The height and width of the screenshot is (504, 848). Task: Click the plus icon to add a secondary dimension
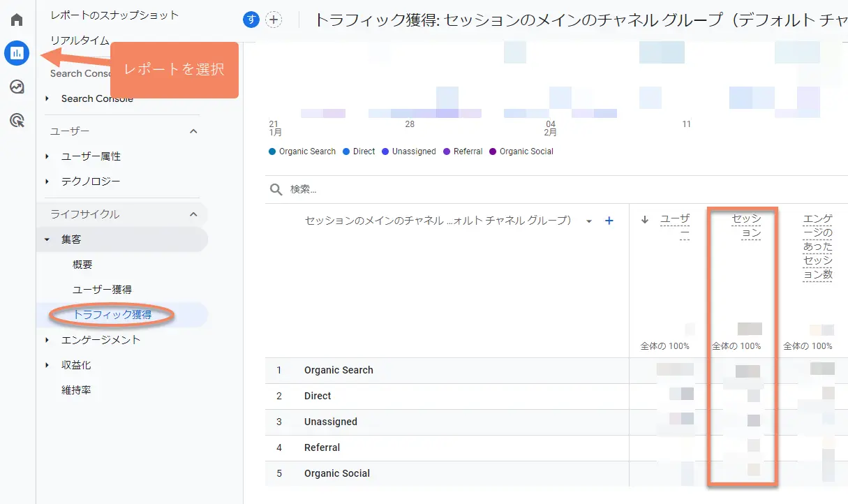[609, 221]
